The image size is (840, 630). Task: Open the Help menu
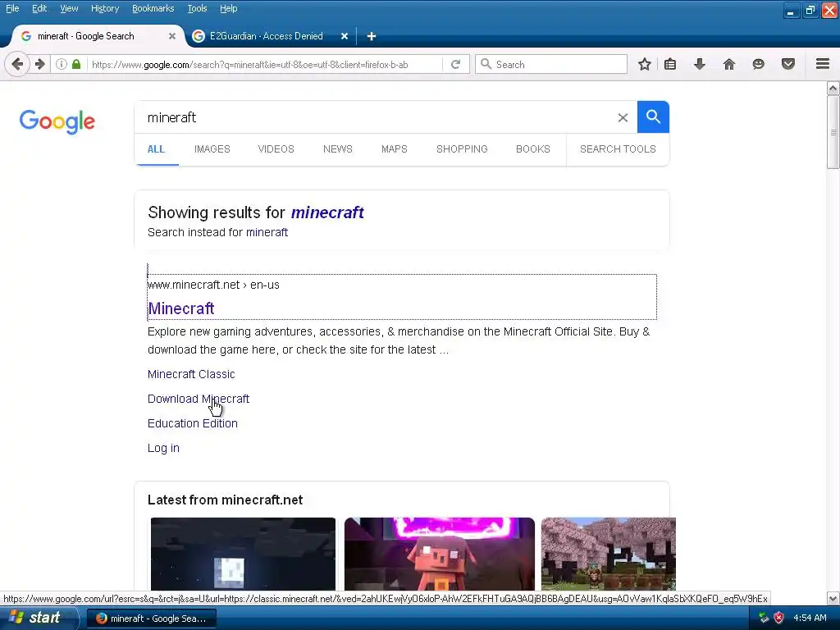(229, 8)
